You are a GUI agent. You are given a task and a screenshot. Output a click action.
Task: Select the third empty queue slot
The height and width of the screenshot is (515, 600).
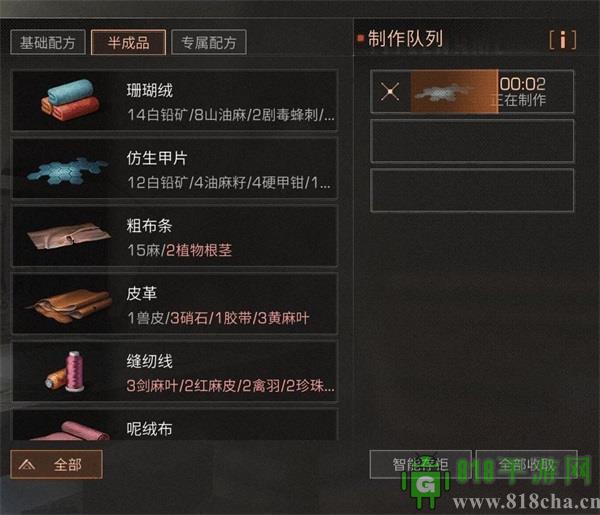tap(472, 190)
